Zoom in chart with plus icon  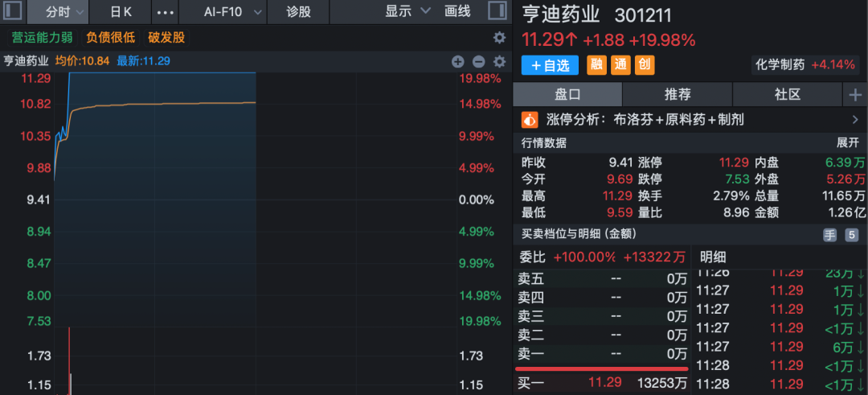[458, 61]
